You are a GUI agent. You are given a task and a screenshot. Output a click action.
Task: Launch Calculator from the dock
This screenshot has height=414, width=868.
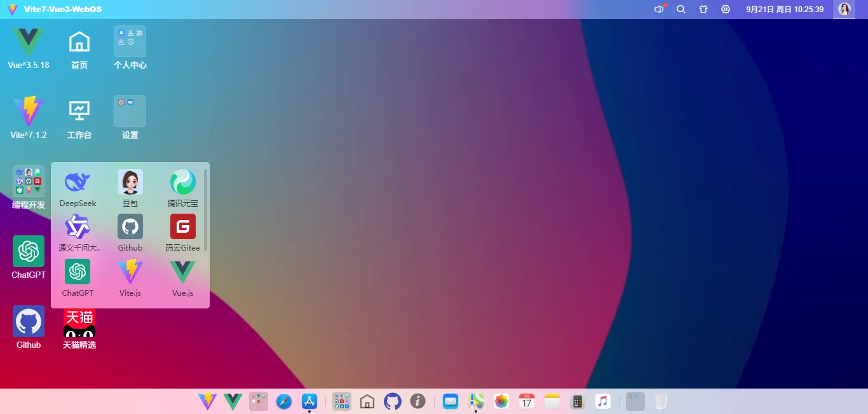tap(577, 401)
